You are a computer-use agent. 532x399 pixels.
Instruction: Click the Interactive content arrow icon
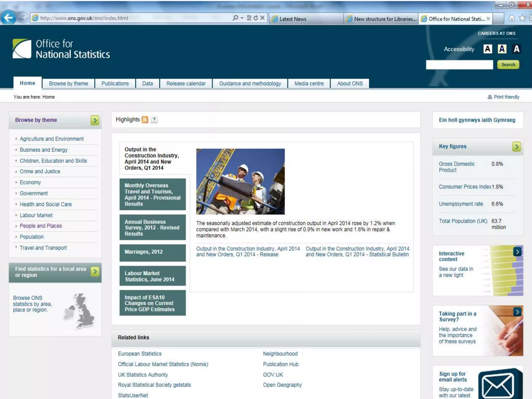(517, 252)
